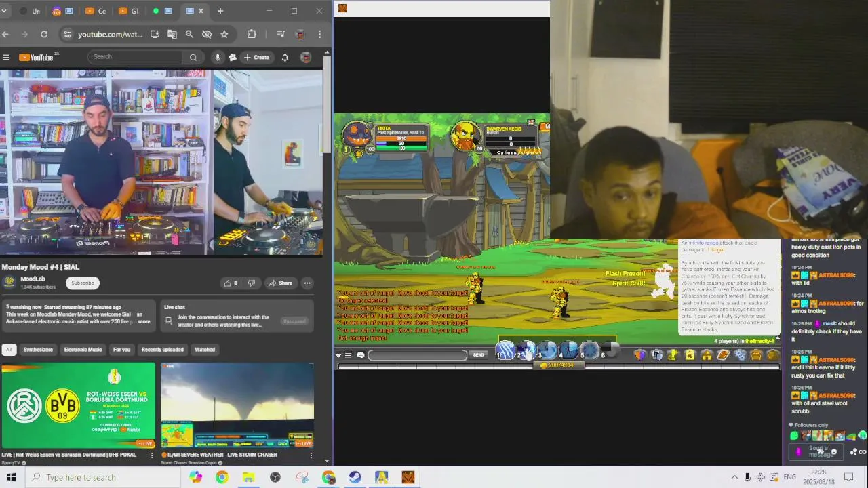The height and width of the screenshot is (488, 868).
Task: Expand description with '...more'
Action: click(x=142, y=321)
